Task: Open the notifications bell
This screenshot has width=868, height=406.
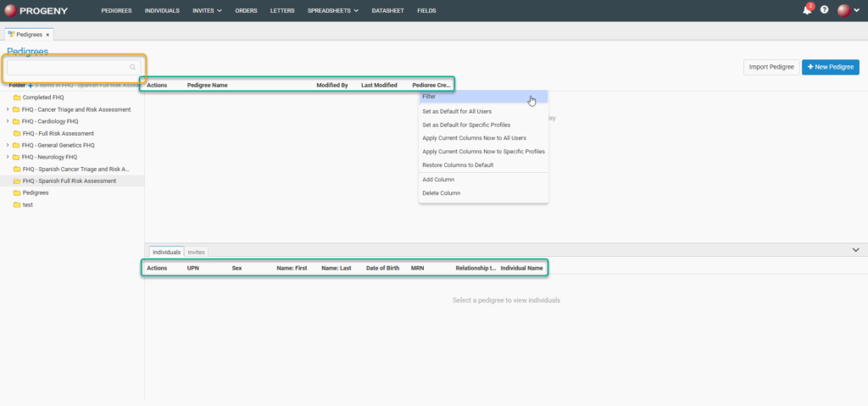Action: pos(806,10)
